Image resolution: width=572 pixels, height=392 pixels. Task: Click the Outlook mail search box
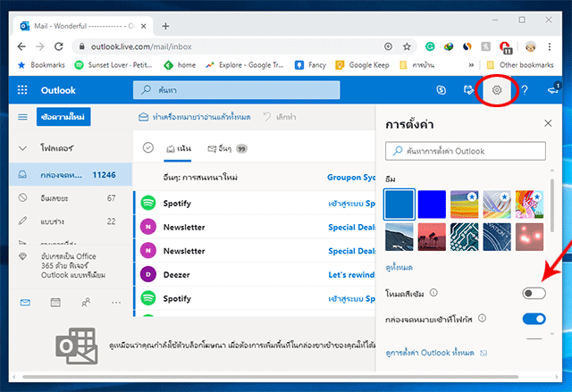pos(236,90)
